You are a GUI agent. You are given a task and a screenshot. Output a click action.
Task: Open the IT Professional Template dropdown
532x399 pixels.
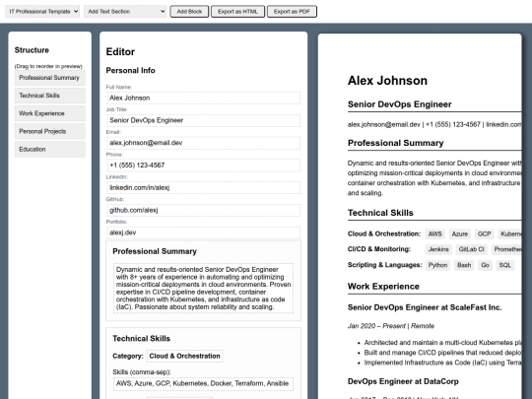click(42, 11)
